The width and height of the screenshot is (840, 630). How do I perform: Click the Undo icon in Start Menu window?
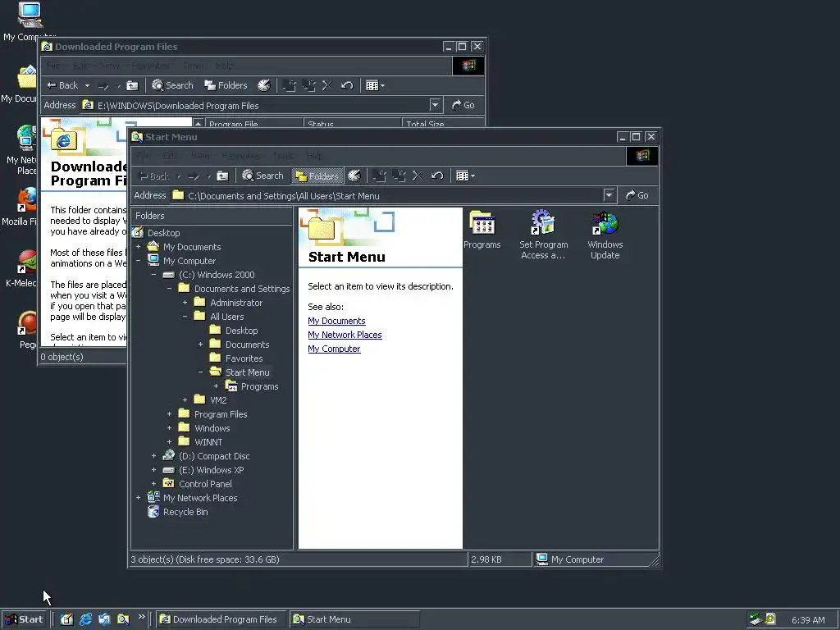point(437,176)
